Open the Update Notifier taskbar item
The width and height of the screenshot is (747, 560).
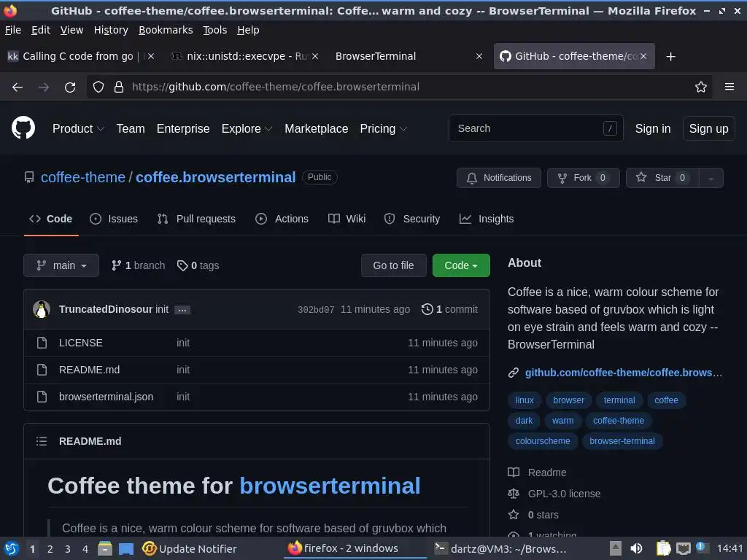click(189, 548)
